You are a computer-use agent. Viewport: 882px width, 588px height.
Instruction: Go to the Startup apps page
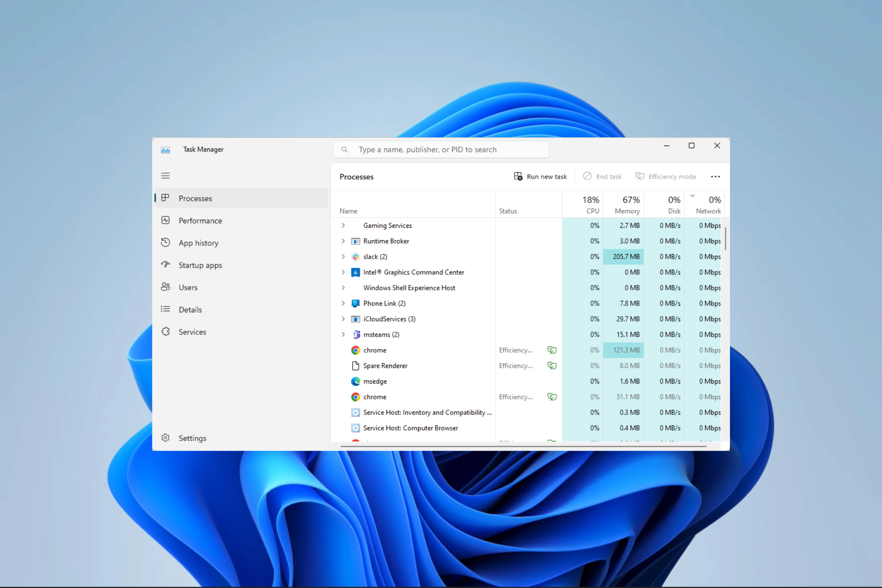click(241, 265)
